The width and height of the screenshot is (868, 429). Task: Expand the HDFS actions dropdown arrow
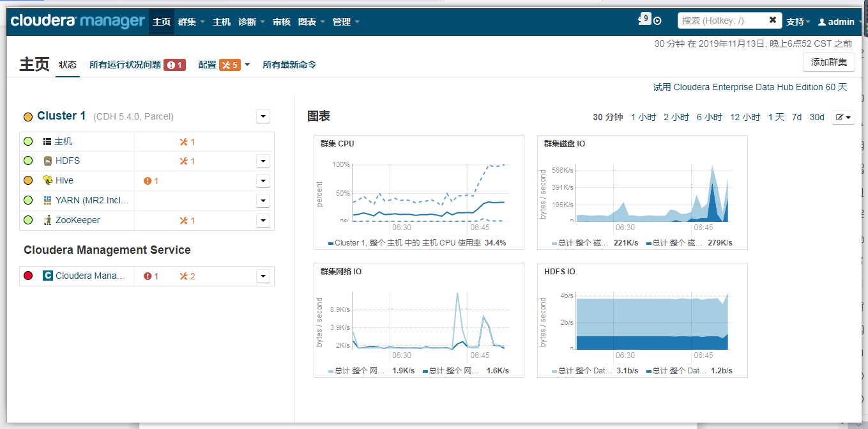pos(263,160)
